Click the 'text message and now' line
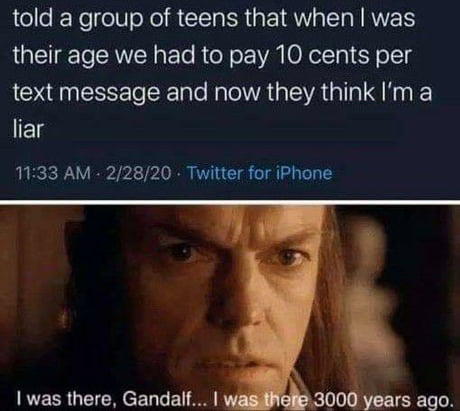Image resolution: width=460 pixels, height=411 pixels. click(x=136, y=92)
